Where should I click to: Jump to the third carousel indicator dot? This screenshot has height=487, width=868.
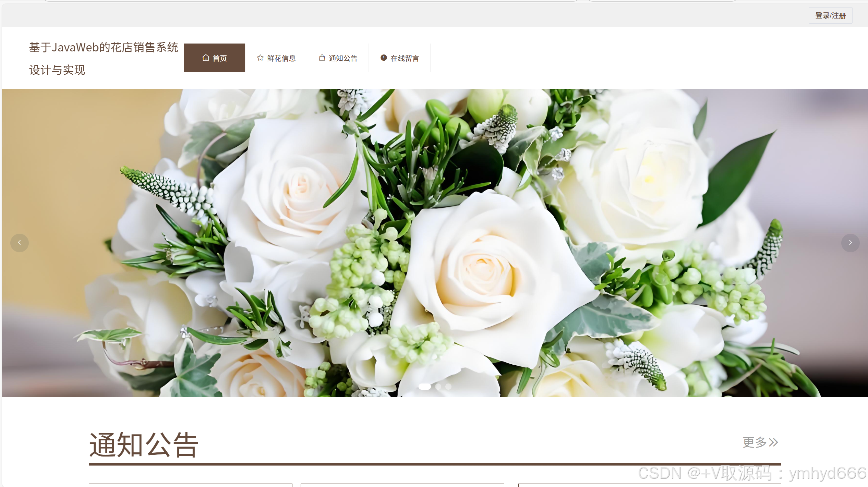448,387
